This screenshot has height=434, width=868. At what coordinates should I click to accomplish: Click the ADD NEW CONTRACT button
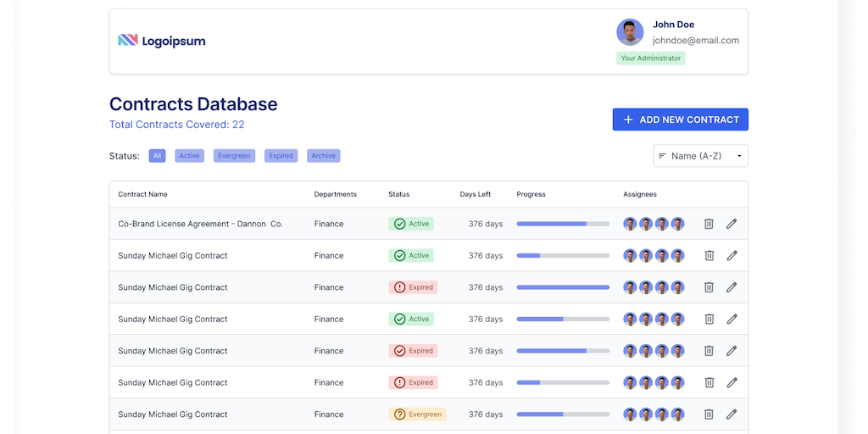coord(680,120)
